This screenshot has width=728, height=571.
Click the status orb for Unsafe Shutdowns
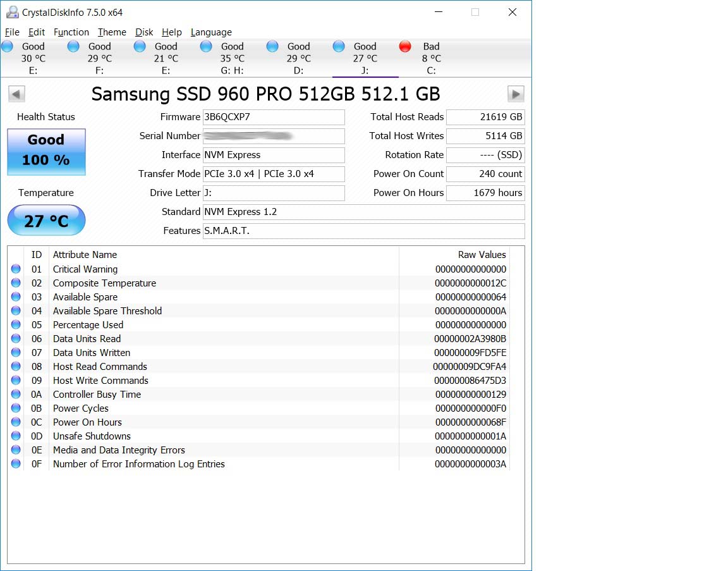click(16, 436)
